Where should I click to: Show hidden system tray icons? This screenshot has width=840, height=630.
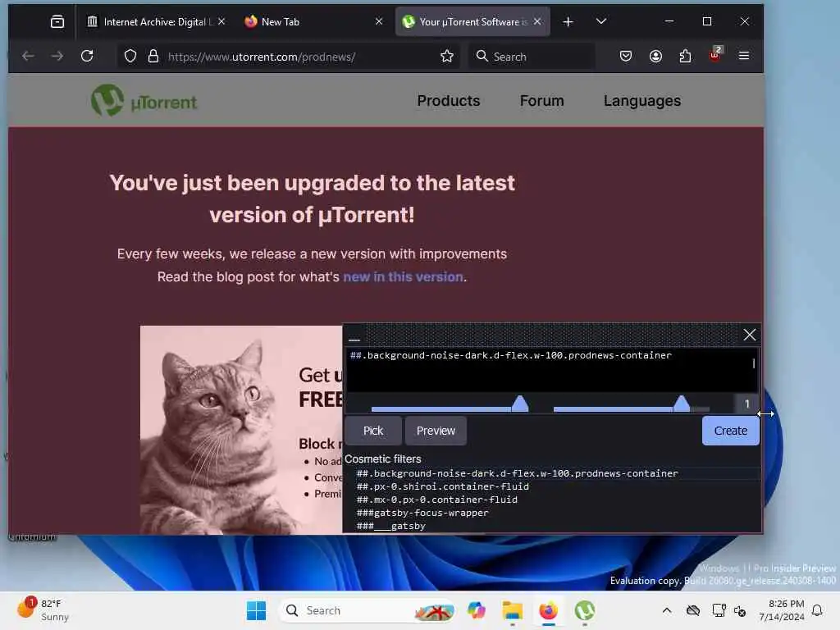tap(666, 610)
